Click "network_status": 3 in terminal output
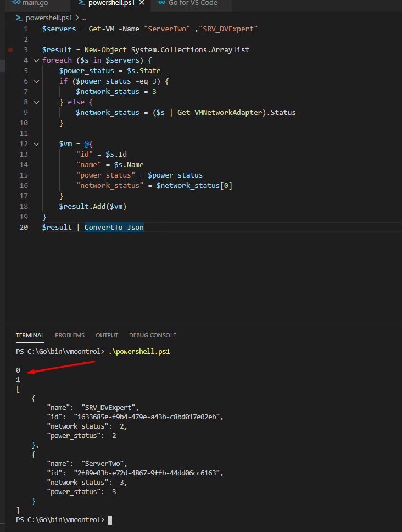The height and width of the screenshot is (532, 402). point(86,482)
